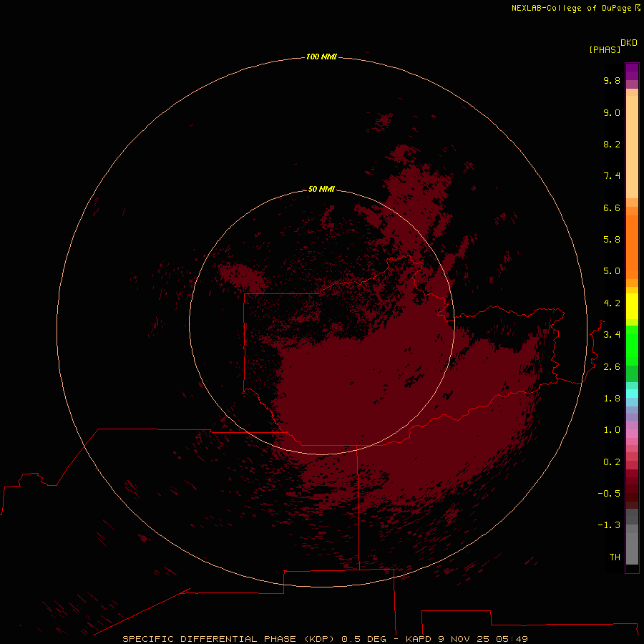Click the TH threshold label

[x=615, y=557]
